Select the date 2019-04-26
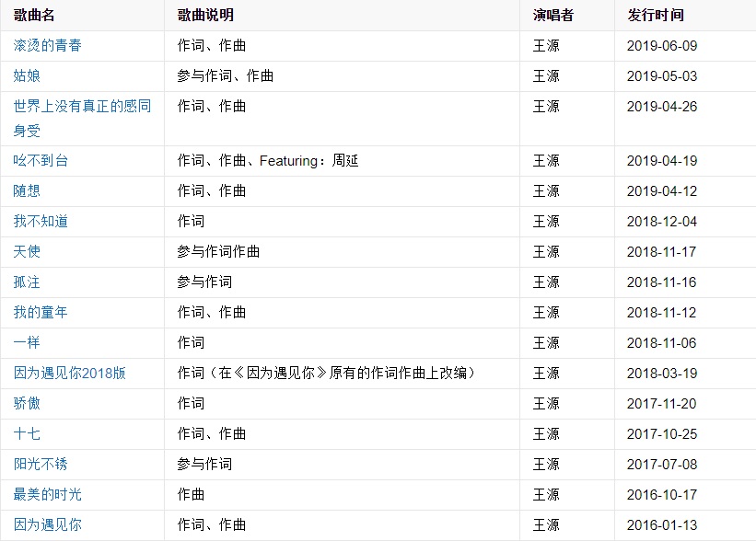 coord(662,106)
